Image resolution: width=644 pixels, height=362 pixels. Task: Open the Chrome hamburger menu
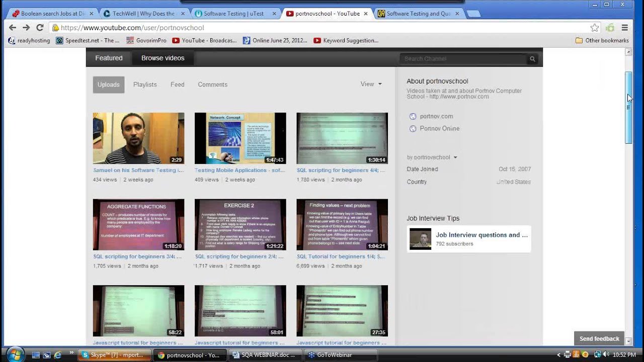[x=625, y=28]
